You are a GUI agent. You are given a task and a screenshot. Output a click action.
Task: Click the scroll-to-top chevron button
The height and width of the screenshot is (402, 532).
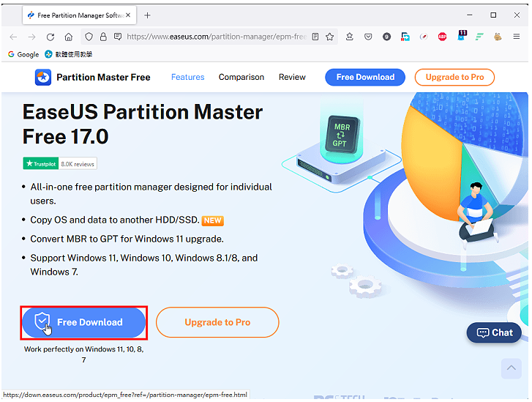[512, 368]
